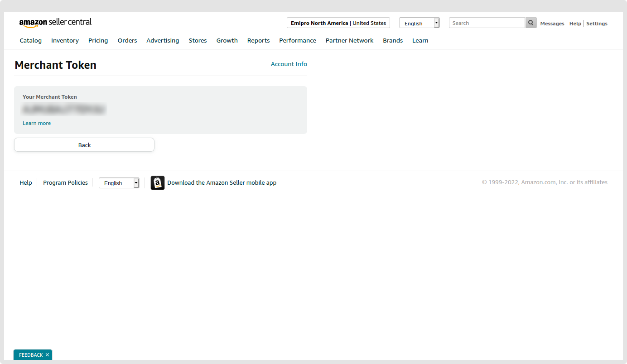
Task: Open the Brands menu
Action: coord(393,41)
